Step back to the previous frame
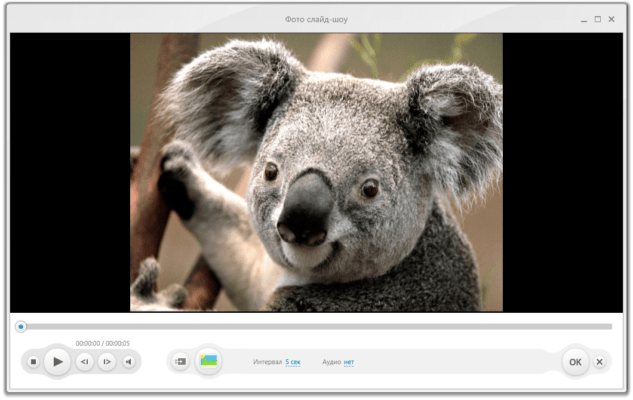Viewport: 633px width, 400px height. point(85,362)
